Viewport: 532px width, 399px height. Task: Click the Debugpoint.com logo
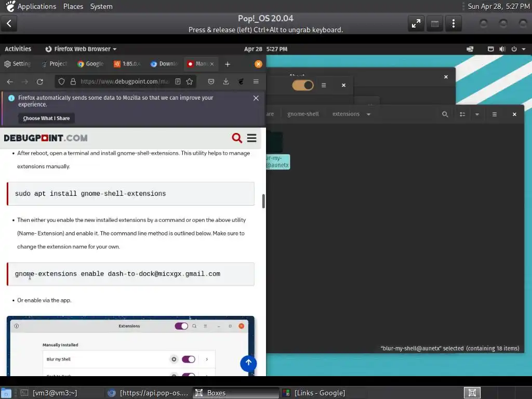(46, 138)
